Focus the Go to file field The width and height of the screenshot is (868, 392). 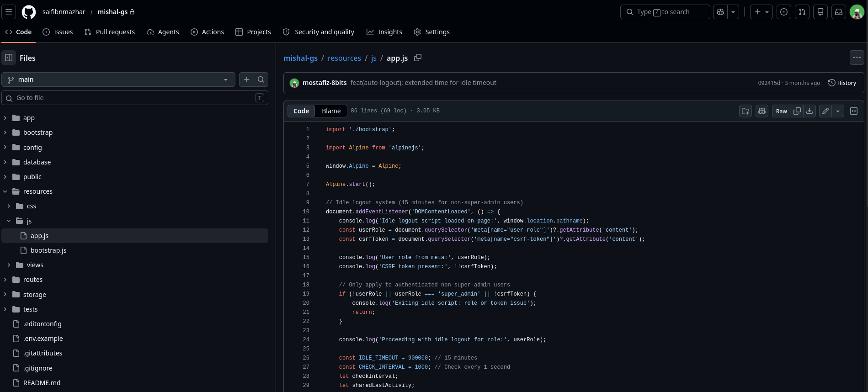(x=135, y=98)
